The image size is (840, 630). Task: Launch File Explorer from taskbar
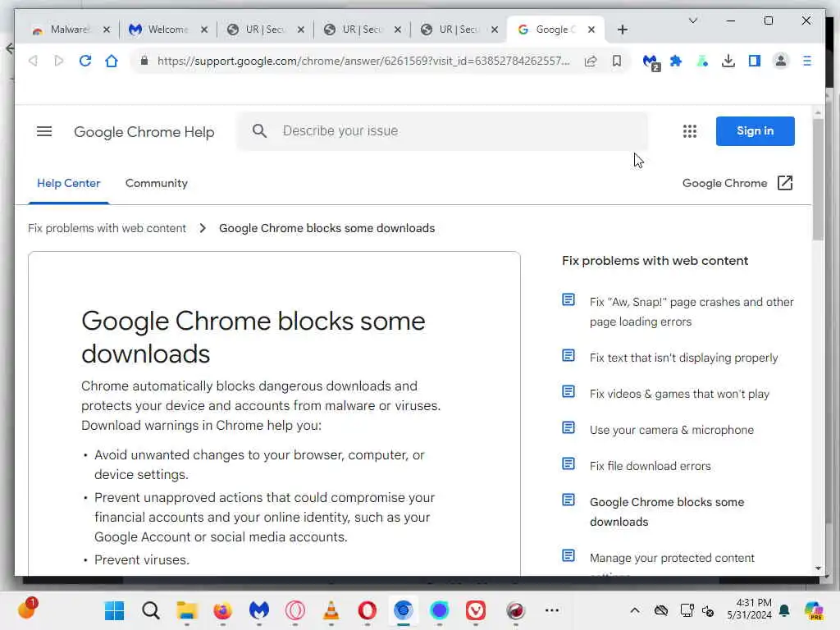pos(187,610)
